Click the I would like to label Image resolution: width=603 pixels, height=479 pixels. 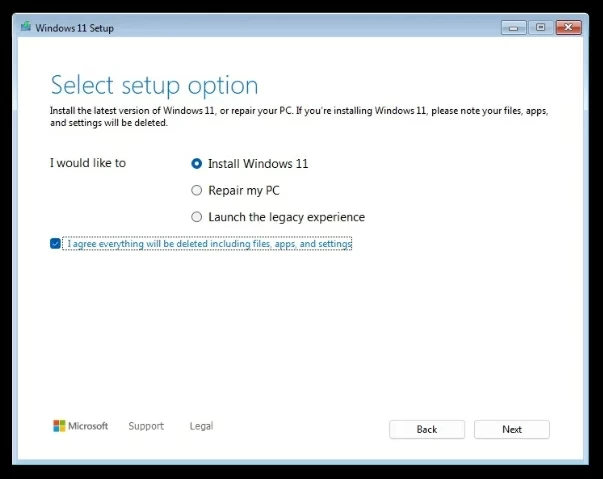[x=88, y=163]
